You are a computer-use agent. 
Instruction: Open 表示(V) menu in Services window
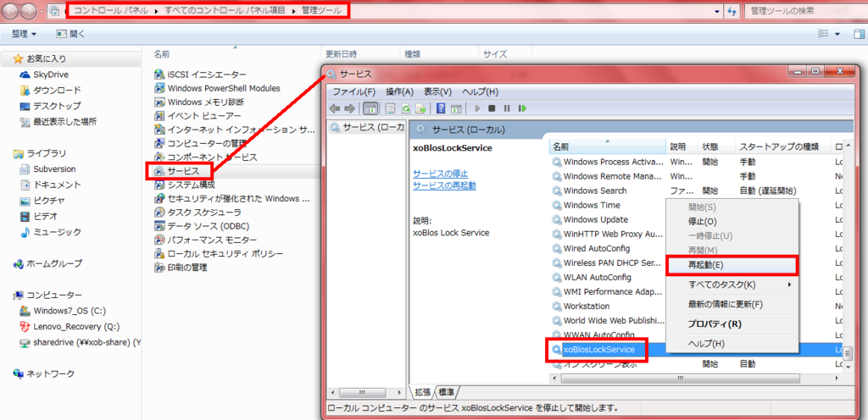pyautogui.click(x=438, y=91)
